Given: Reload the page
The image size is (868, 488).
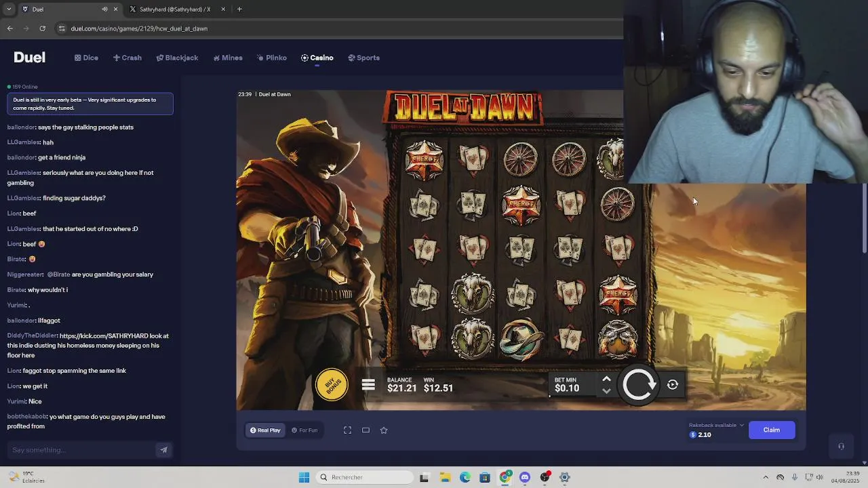Looking at the screenshot, I should point(42,28).
